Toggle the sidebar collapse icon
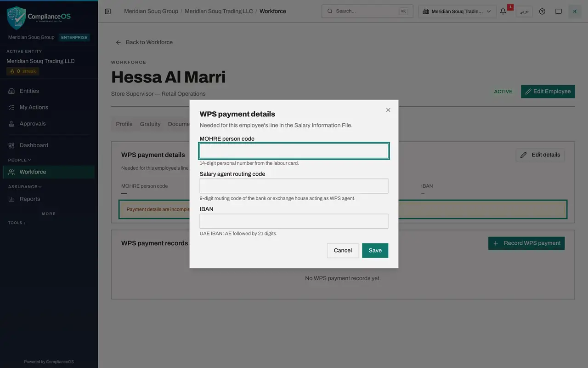This screenshot has width=588, height=368. tap(108, 11)
